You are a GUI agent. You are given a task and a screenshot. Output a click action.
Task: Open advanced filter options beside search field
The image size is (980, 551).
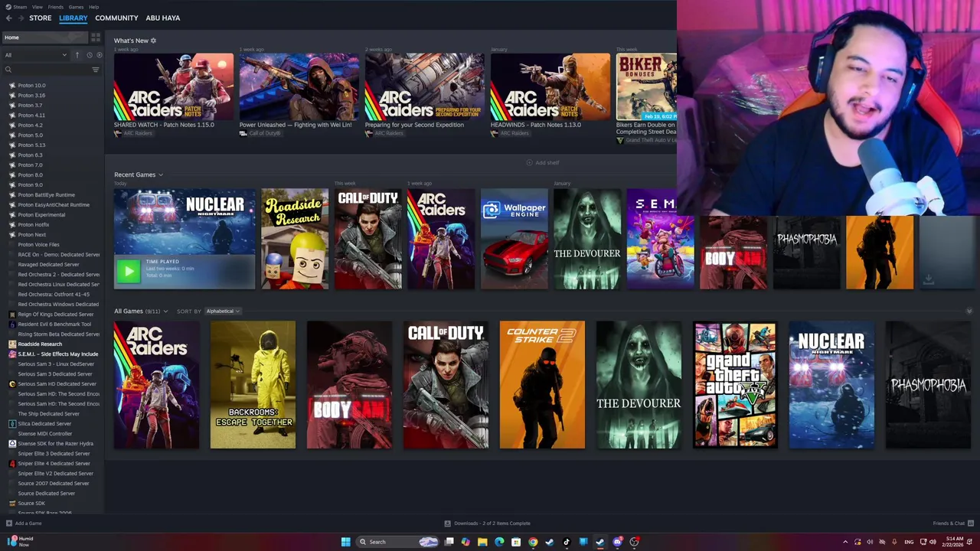point(96,70)
